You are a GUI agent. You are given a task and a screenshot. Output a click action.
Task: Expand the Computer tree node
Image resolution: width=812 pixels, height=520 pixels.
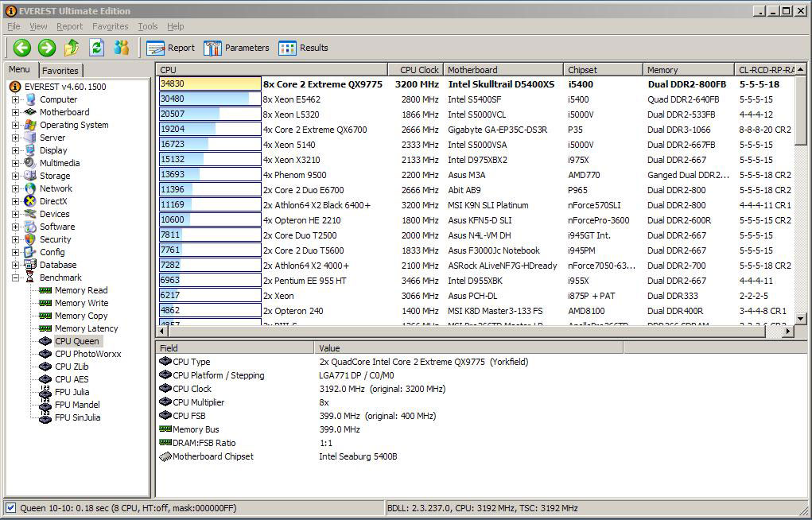coord(16,99)
